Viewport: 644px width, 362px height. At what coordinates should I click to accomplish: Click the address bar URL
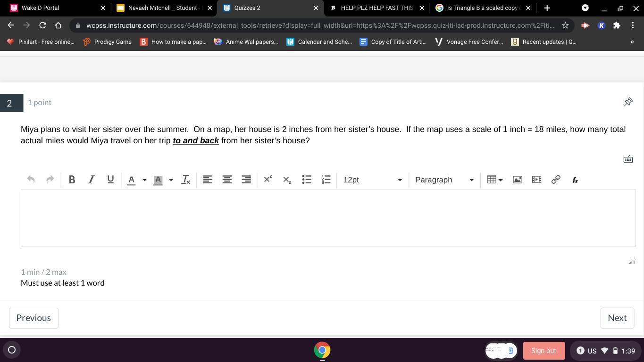point(320,25)
